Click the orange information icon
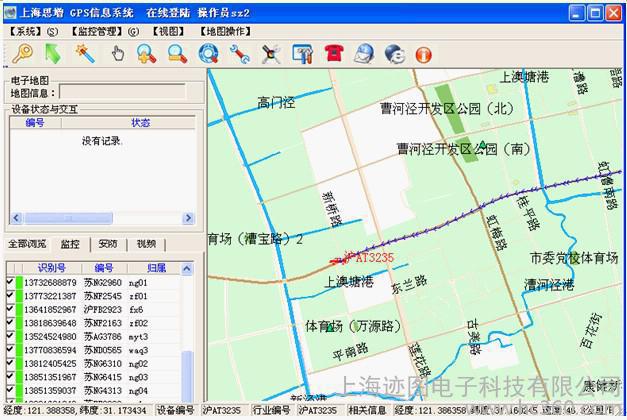 click(423, 54)
